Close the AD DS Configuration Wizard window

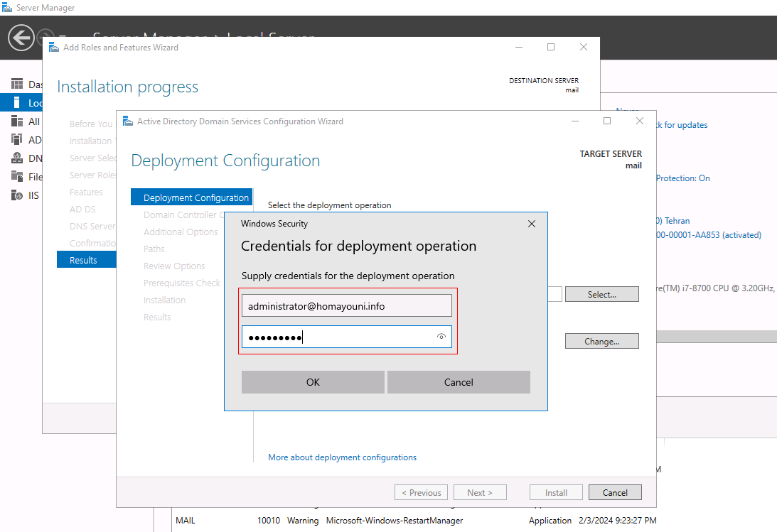pyautogui.click(x=640, y=121)
